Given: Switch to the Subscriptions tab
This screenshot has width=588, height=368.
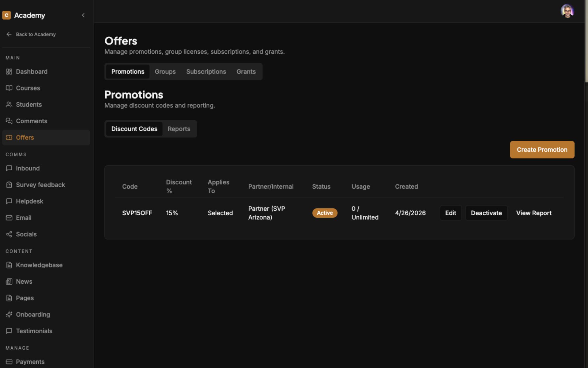Looking at the screenshot, I should click(x=206, y=71).
